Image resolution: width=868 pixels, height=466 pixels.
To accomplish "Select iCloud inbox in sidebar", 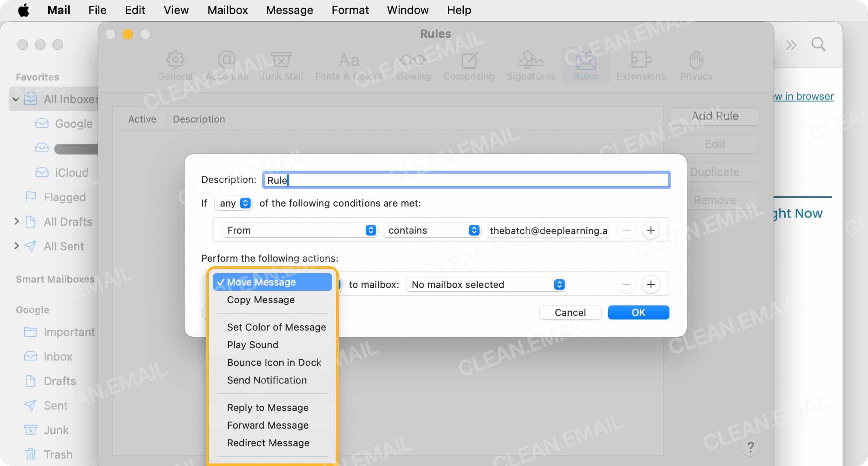I will click(x=62, y=173).
